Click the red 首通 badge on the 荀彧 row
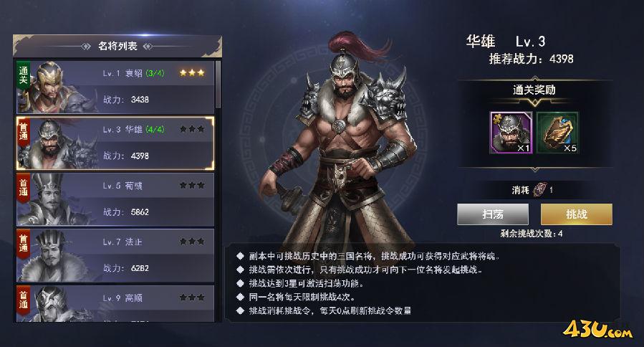This screenshot has width=644, height=347. point(24,189)
